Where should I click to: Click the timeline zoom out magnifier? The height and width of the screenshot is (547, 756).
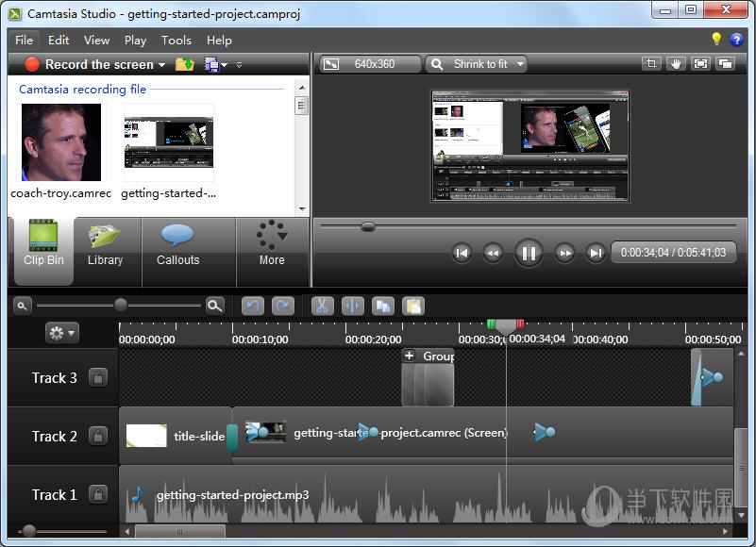click(22, 306)
